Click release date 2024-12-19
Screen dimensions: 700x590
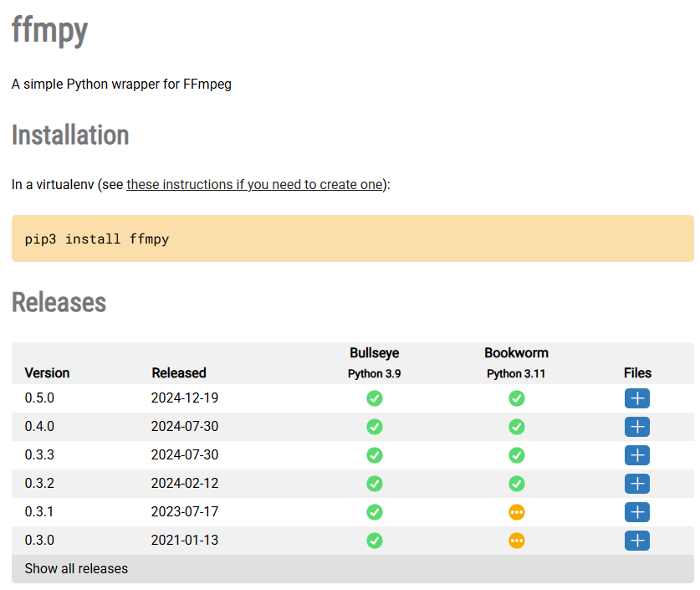185,398
